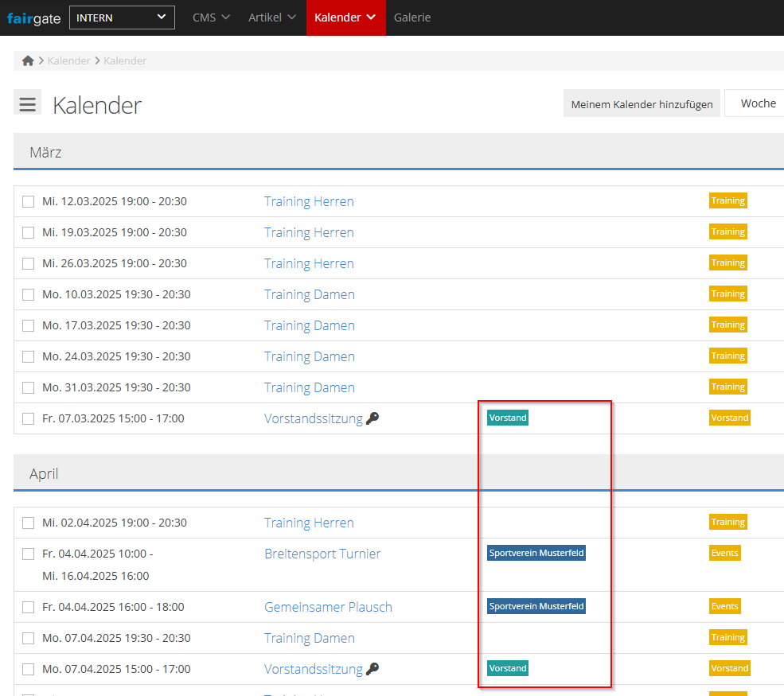
Task: Open the Gemeinsamer Plausch event link
Action: pyautogui.click(x=328, y=607)
